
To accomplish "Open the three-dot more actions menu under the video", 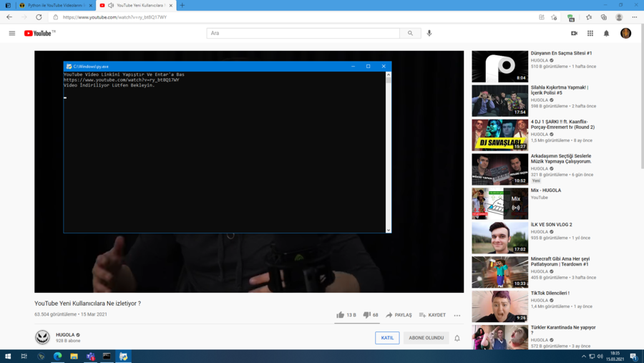I will pyautogui.click(x=457, y=315).
